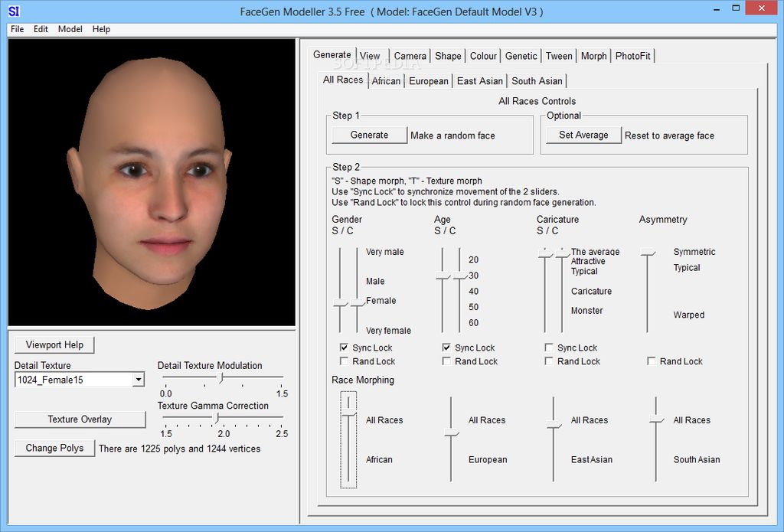Click the Set Average button
Viewport: 784px width, 532px height.
coord(583,135)
